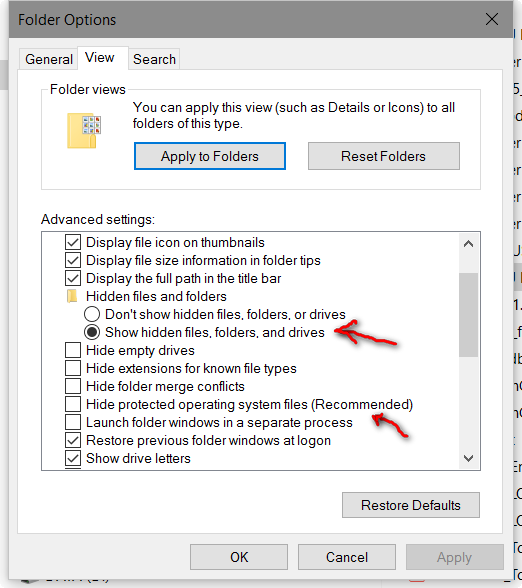This screenshot has height=588, width=522.
Task: Click the 'You can apply this view' description text
Action: pos(294,116)
